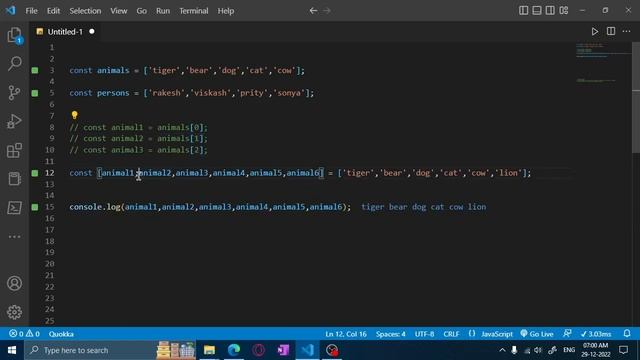
Task: Open the Source Control view
Action: [x=14, y=93]
